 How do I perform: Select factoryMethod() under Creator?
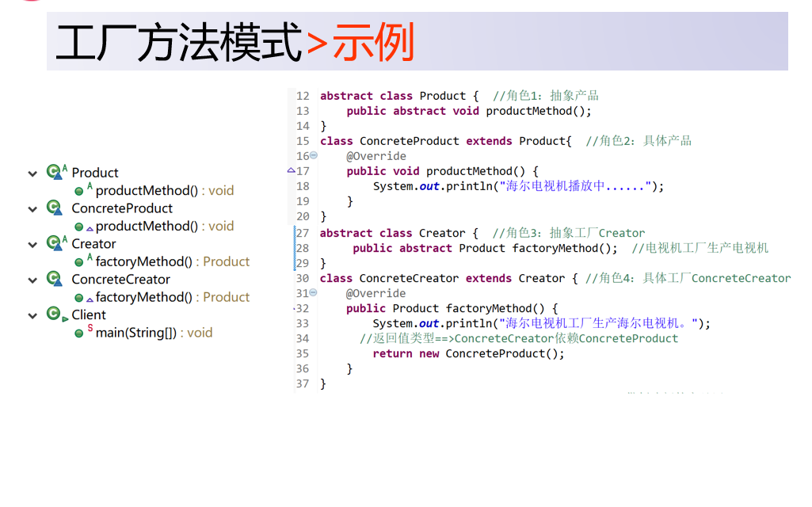pos(173,261)
